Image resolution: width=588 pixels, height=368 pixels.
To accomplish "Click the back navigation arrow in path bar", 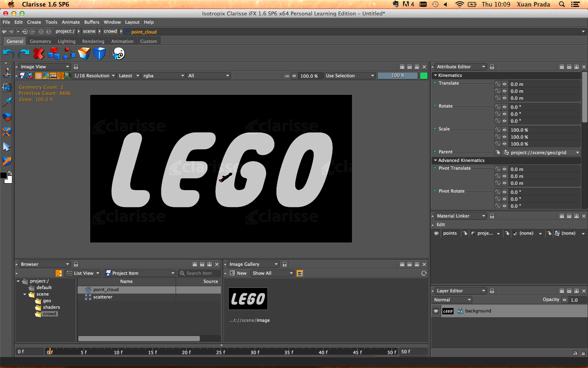I will click(4, 31).
